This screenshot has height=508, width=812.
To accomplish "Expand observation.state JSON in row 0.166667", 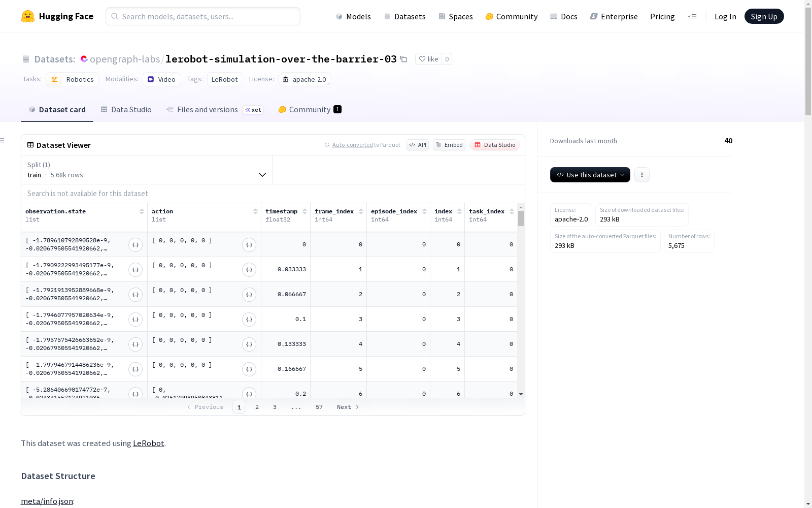I will [136, 369].
